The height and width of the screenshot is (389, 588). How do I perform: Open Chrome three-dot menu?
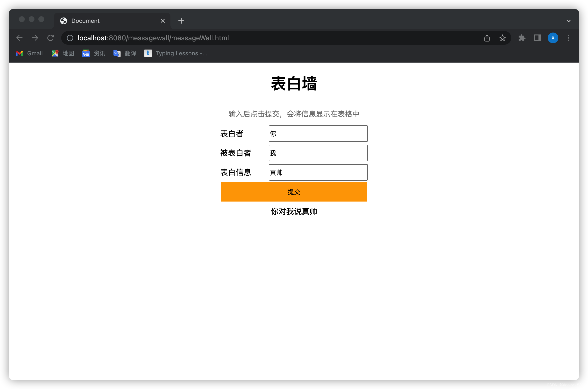tap(568, 38)
